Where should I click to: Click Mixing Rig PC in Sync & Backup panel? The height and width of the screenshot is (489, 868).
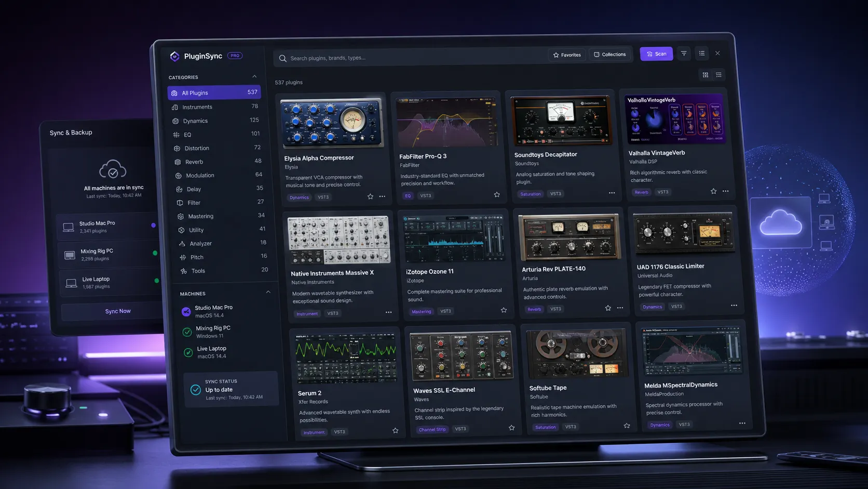click(110, 255)
